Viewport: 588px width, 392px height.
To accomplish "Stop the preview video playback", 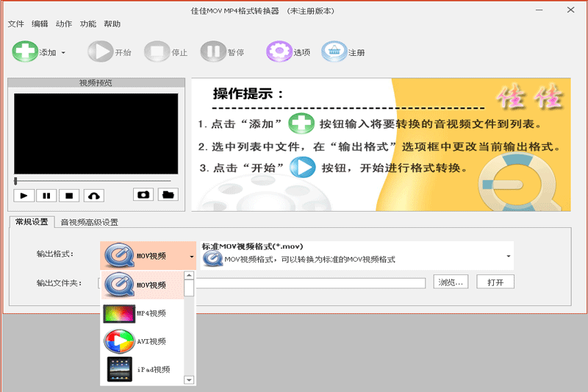I will [69, 196].
